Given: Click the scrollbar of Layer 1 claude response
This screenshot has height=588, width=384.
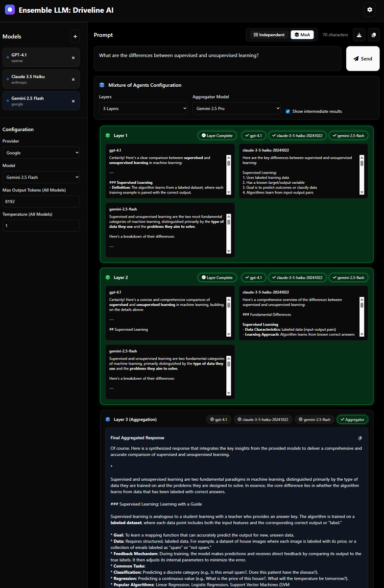Looking at the screenshot, I should 361,175.
